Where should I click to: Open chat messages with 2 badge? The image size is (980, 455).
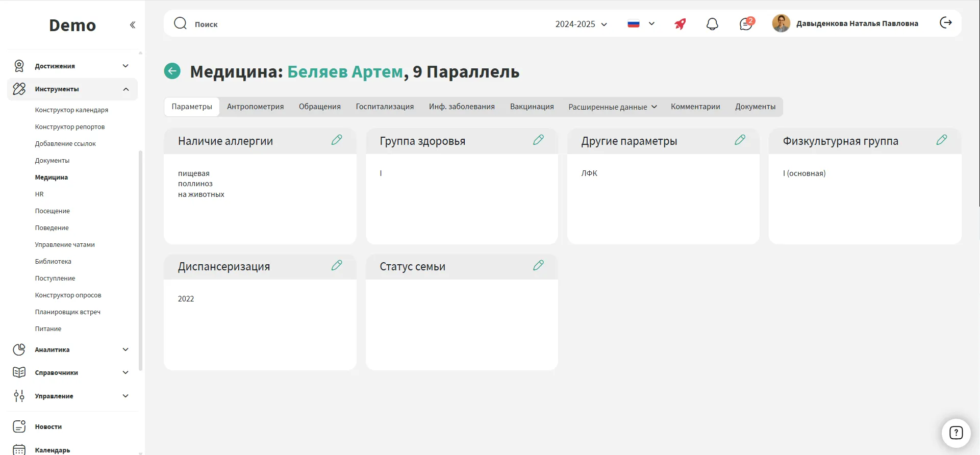[746, 24]
